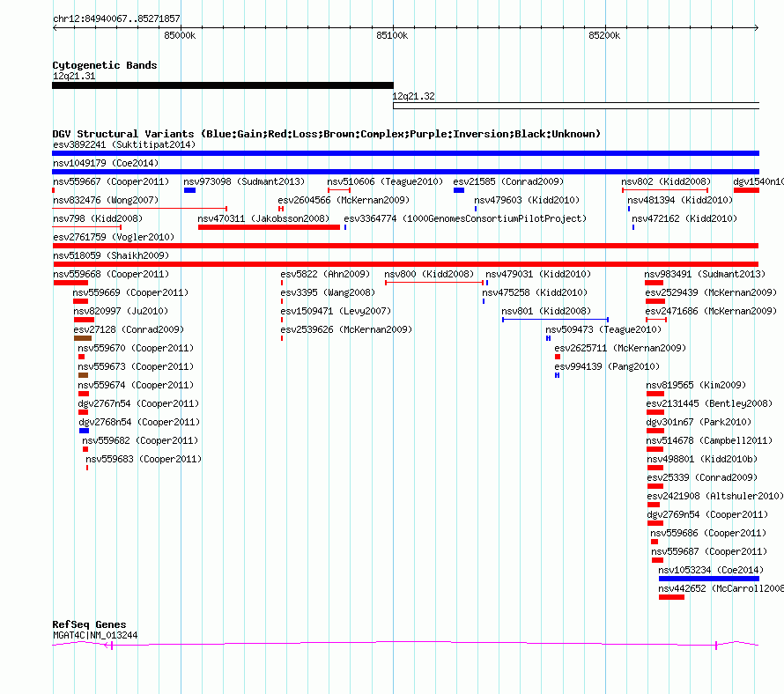Select the esv2471686 (McKernan2009) label
The height and width of the screenshot is (694, 784).
click(x=711, y=311)
